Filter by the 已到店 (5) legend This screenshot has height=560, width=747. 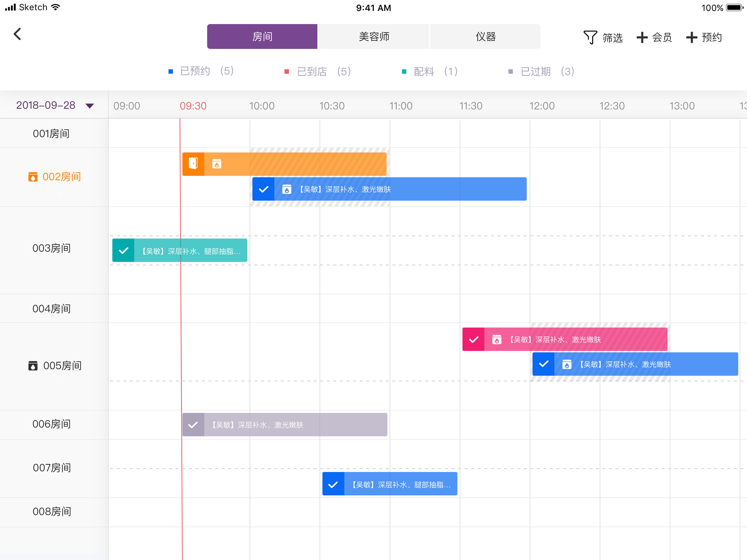318,72
